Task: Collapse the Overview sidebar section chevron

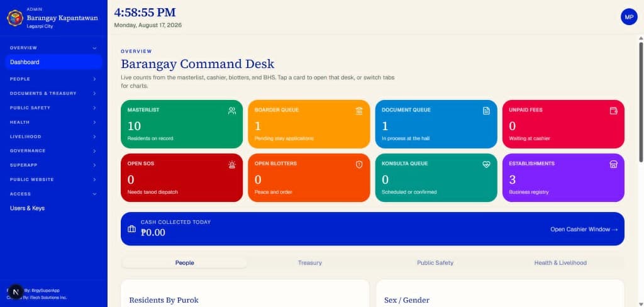Action: coord(94,48)
